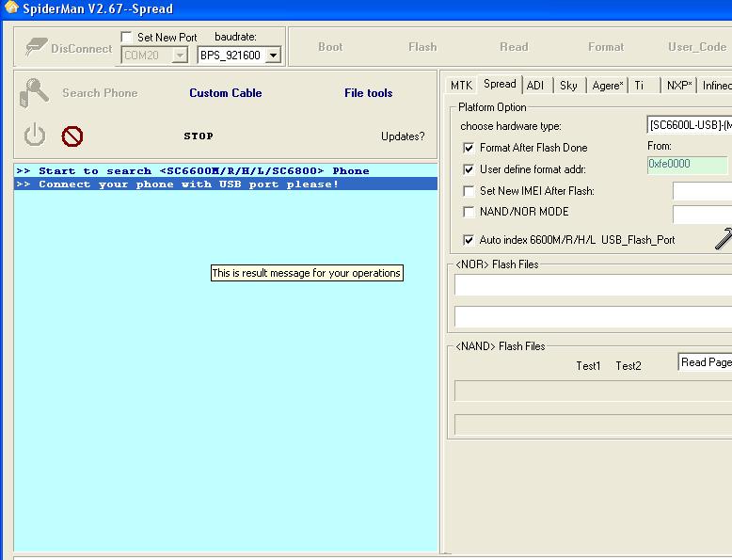The height and width of the screenshot is (560, 732).
Task: Click the second NOR Flash Files field
Action: (593, 316)
